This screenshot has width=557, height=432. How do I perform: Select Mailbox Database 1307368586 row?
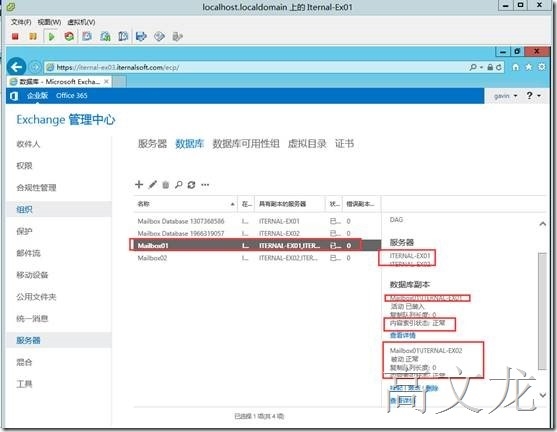pyautogui.click(x=257, y=221)
